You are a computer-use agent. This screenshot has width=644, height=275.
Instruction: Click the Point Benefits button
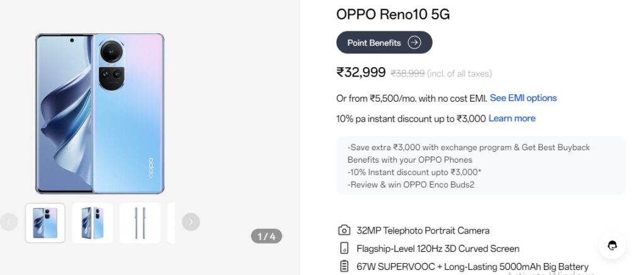pyautogui.click(x=384, y=43)
